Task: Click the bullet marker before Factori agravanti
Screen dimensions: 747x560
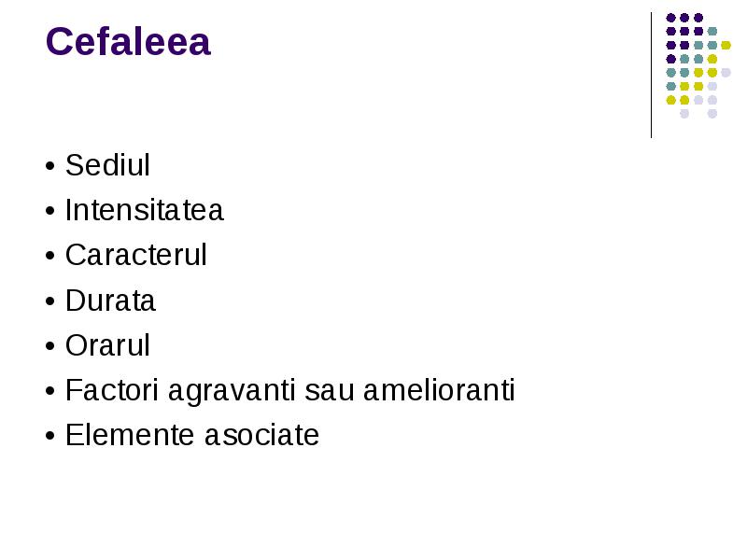Action: pos(50,391)
